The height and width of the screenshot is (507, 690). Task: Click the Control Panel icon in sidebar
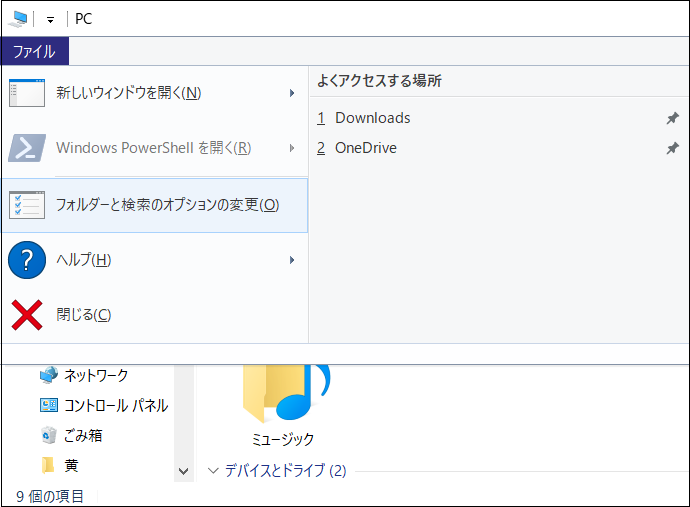pyautogui.click(x=49, y=405)
